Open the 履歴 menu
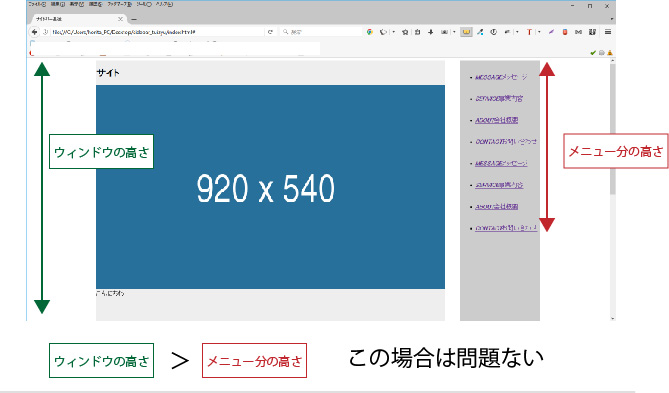Viewport: 669px width, 393px height. [95, 4]
